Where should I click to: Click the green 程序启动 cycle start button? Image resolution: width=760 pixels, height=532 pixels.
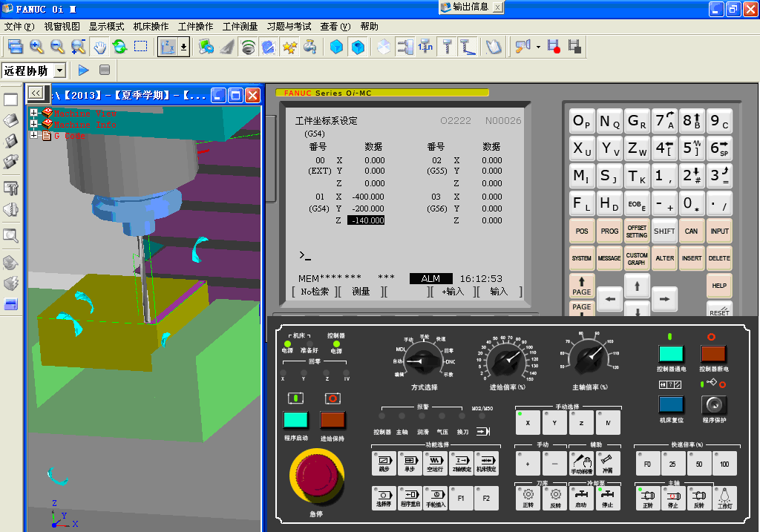(x=295, y=420)
